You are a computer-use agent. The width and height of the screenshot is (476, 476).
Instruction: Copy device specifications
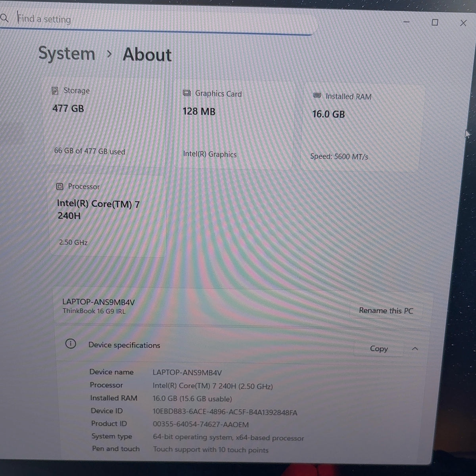pyautogui.click(x=378, y=348)
